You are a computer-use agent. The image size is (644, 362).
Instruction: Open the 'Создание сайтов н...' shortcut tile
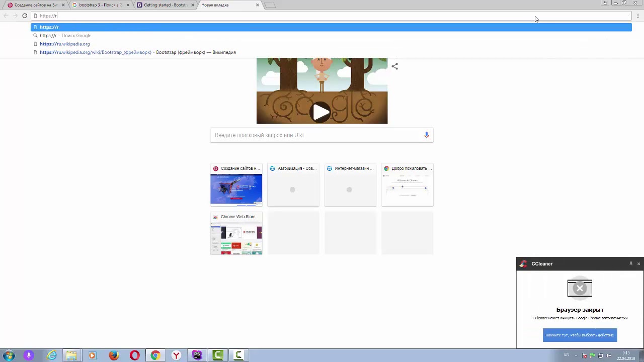[x=236, y=185]
